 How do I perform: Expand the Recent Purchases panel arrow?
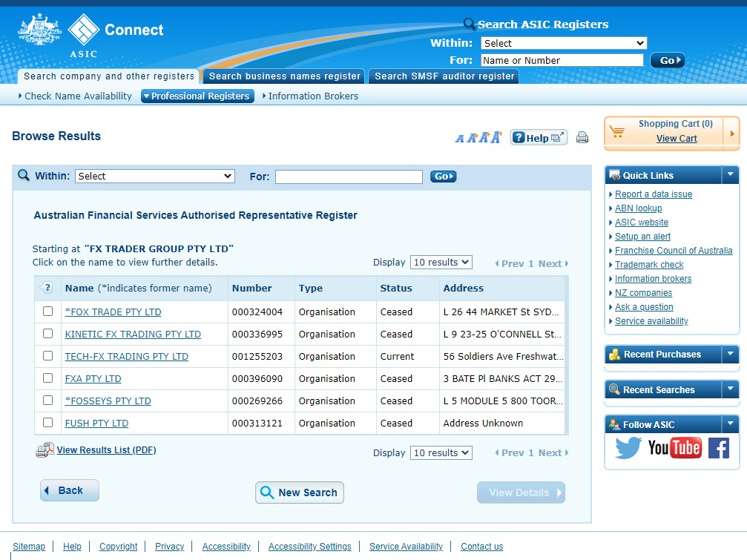point(730,354)
